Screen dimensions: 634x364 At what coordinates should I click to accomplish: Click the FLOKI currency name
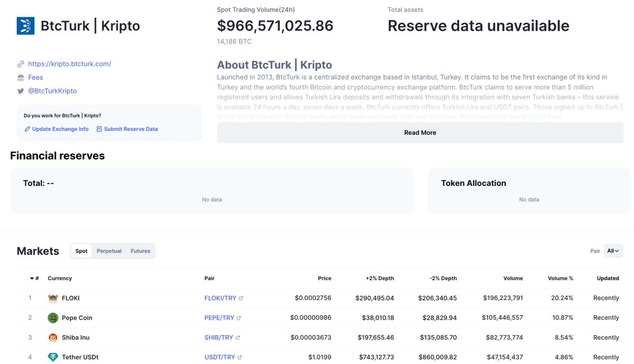tap(71, 298)
